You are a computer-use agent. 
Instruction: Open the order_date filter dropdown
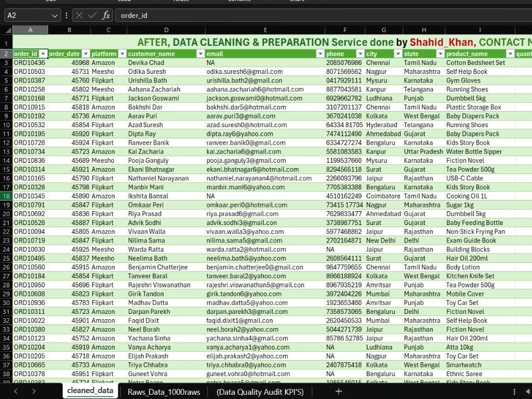pos(86,54)
